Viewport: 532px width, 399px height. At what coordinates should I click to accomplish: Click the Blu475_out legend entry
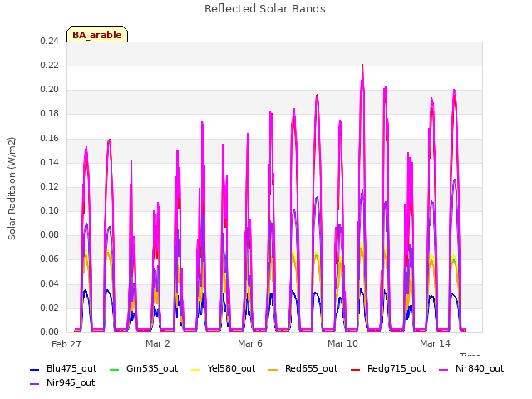point(63,368)
